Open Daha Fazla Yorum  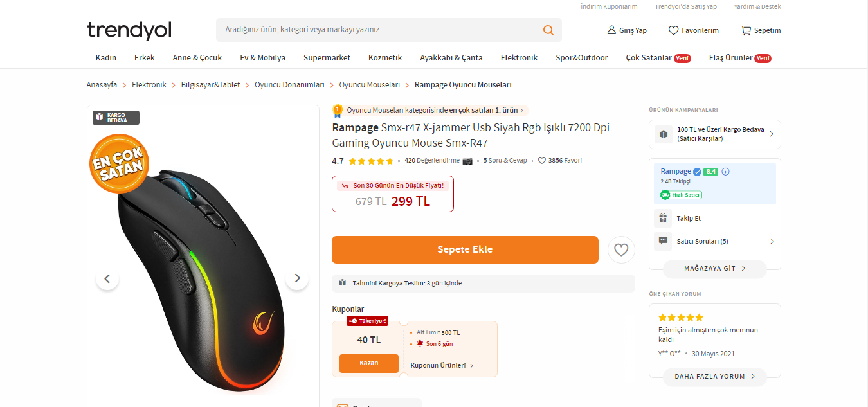714,377
